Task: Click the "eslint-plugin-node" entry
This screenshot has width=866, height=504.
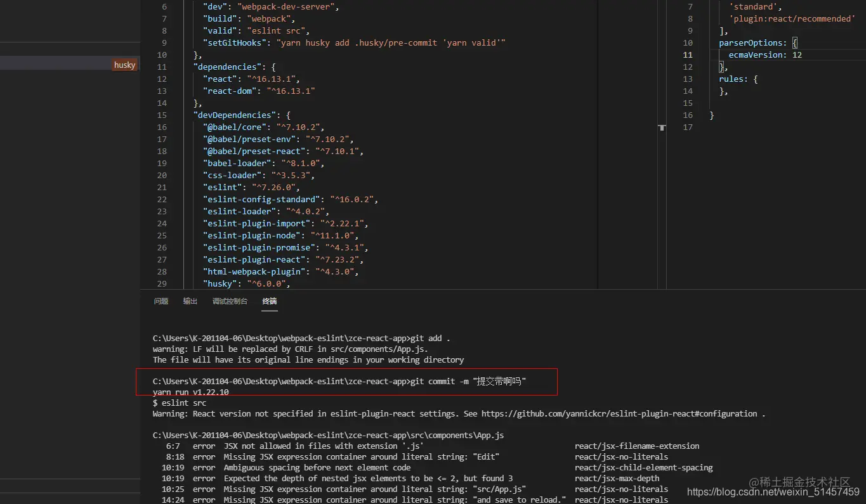Action: point(280,236)
